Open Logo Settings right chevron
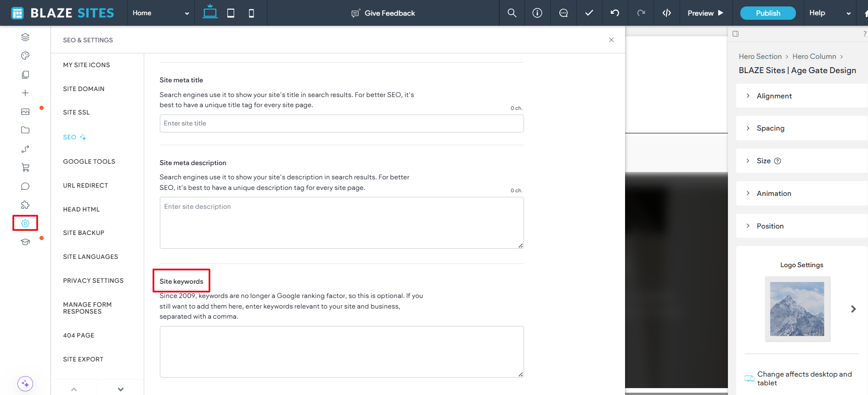 [x=853, y=309]
